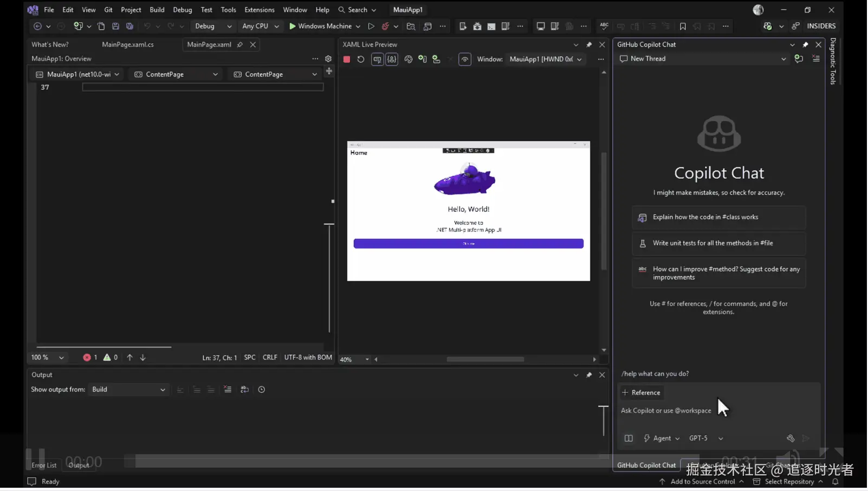The height and width of the screenshot is (491, 868).
Task: Click Add to Source Control in status bar
Action: (702, 482)
